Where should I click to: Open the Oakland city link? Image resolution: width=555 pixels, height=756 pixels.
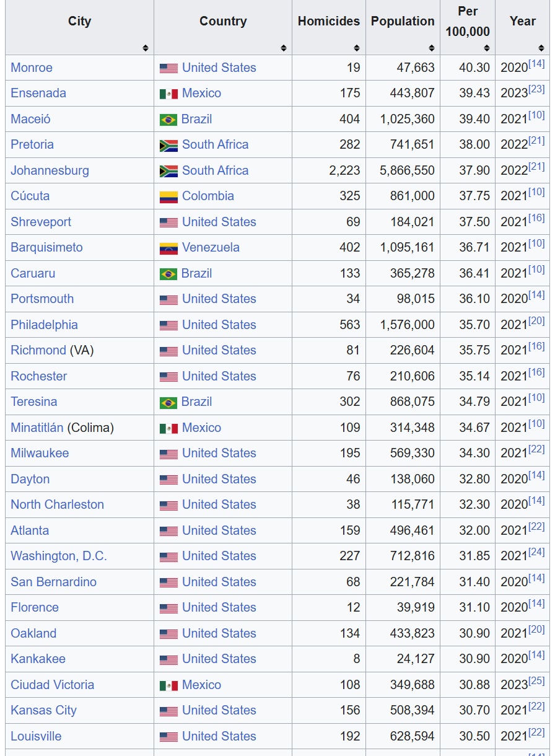(x=33, y=633)
